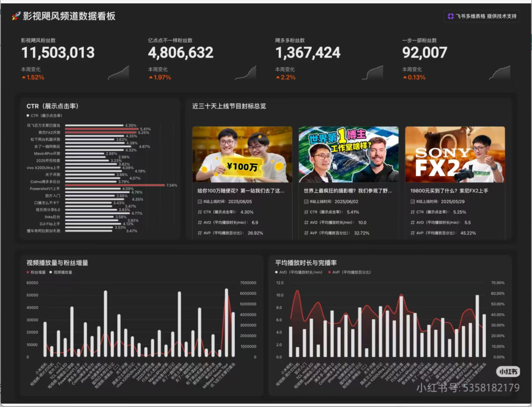Open the 飞书多维表格 提供技术支持 badge

[482, 16]
